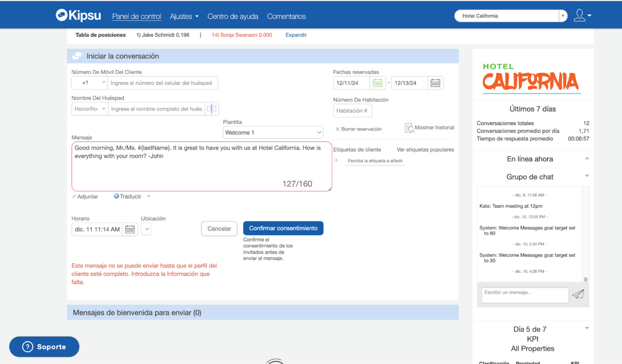Open the Mostrar historial icon

[x=409, y=128]
